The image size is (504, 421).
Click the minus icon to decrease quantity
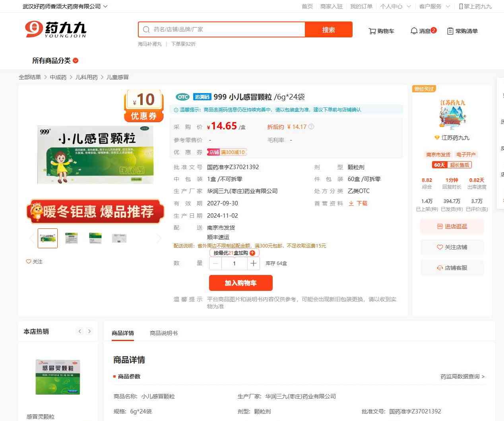coord(215,263)
